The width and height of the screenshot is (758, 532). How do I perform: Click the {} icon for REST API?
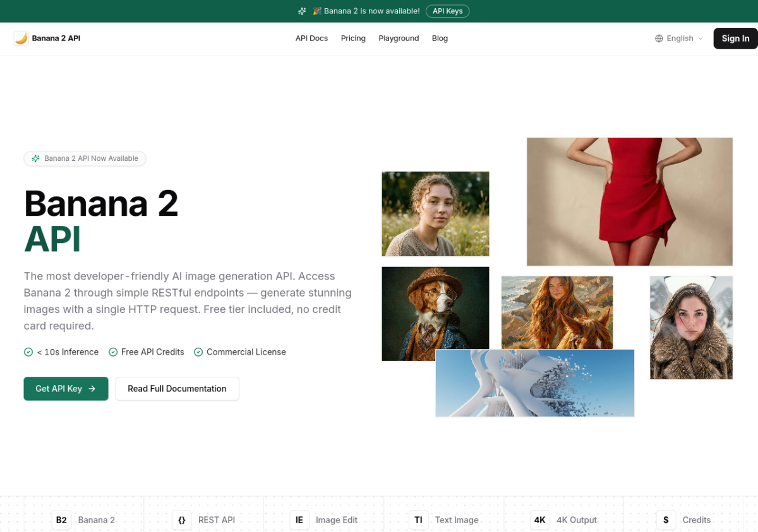click(181, 520)
